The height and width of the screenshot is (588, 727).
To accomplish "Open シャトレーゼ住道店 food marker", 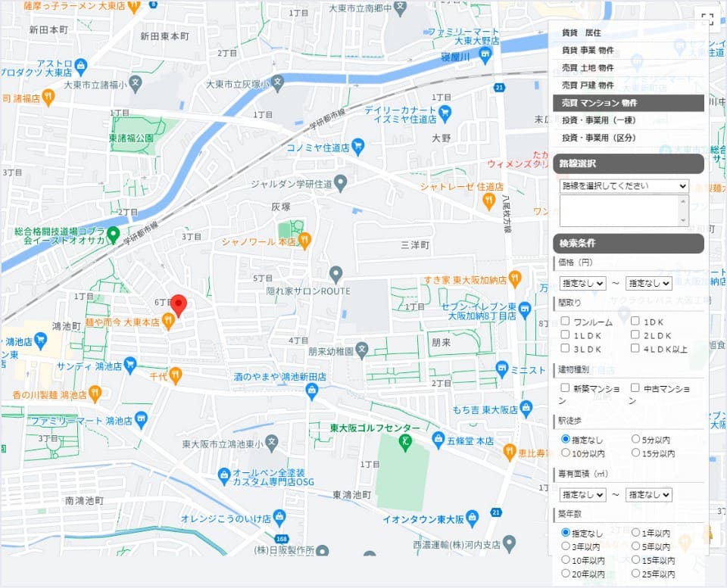I will coord(488,201).
